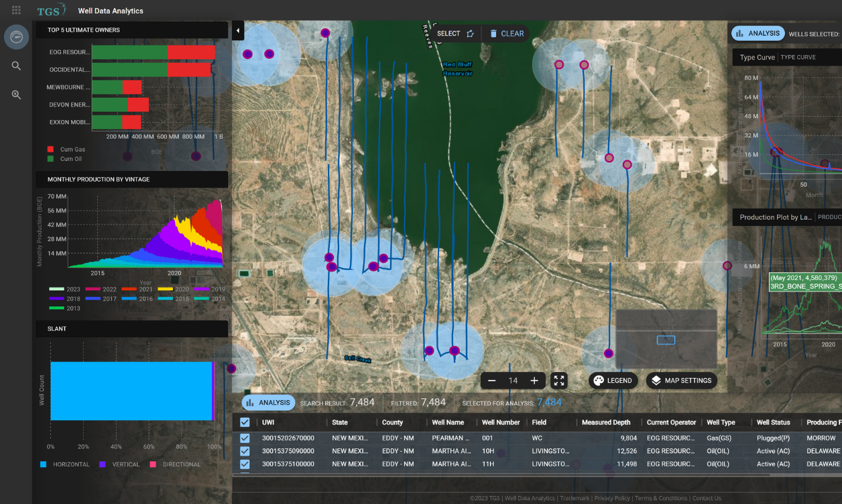Switch to the ANALYSIS view top right
842x504 pixels.
(x=758, y=33)
